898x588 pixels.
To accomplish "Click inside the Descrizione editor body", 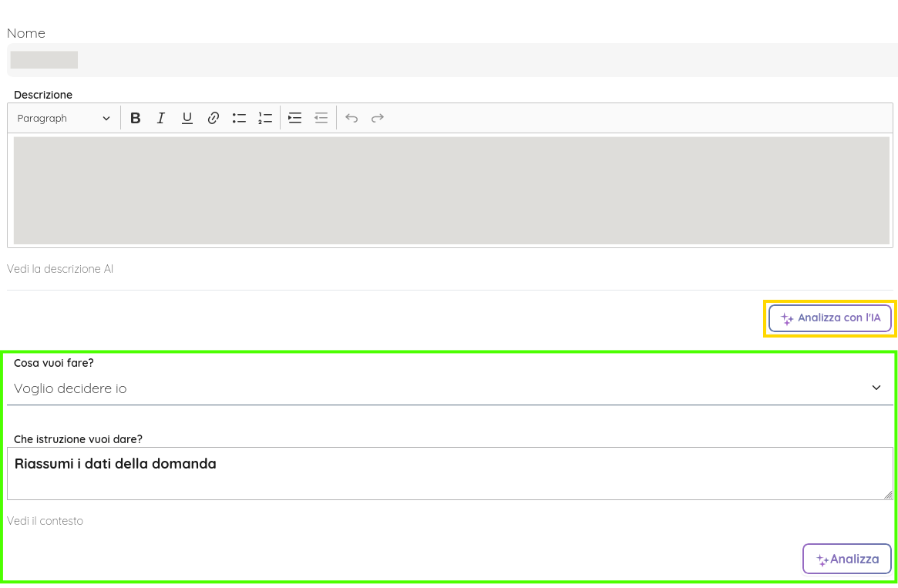I will [x=451, y=190].
